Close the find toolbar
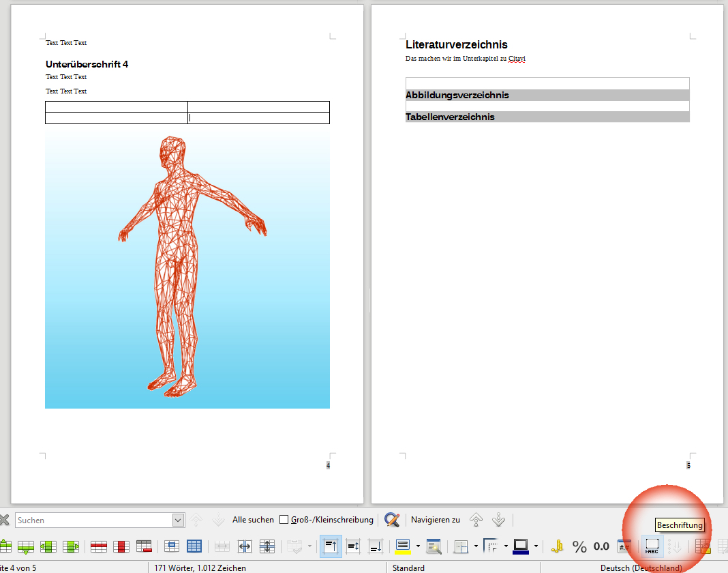728x573 pixels. click(4, 520)
